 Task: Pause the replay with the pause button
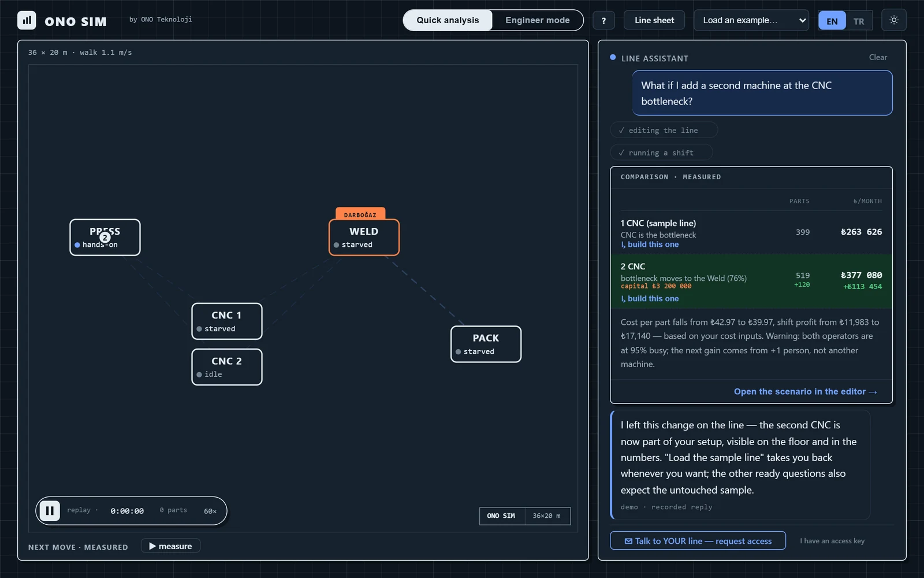click(x=50, y=510)
